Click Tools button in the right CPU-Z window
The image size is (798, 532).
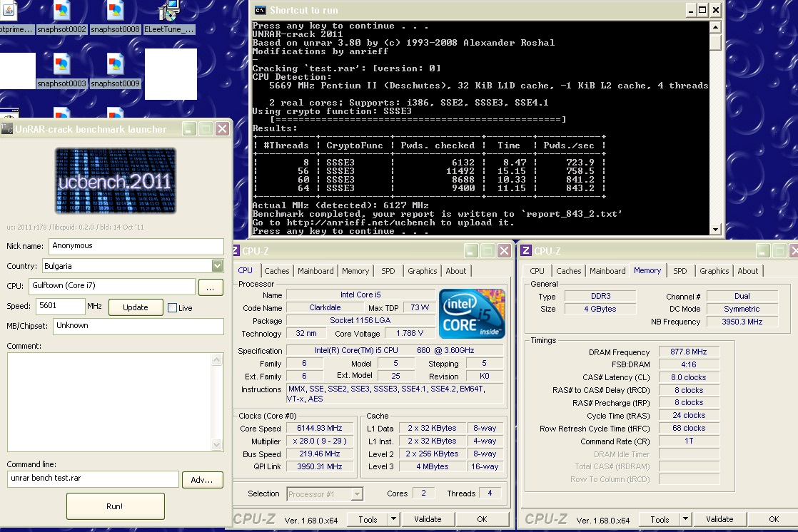coord(660,519)
